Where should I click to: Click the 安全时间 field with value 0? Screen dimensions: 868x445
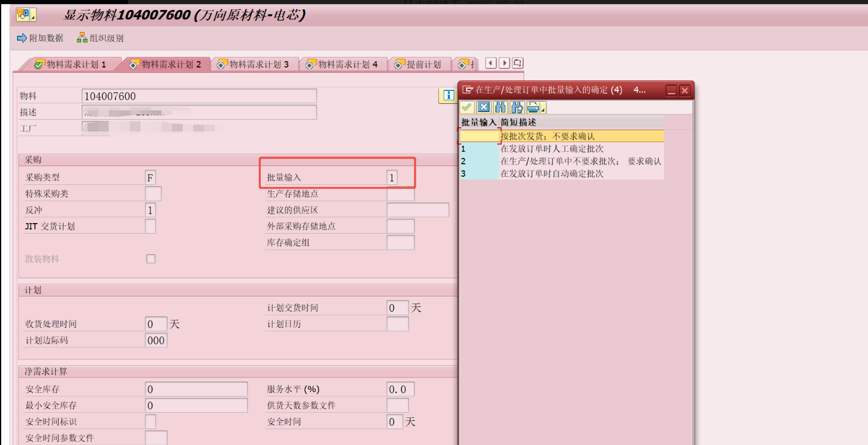pos(395,422)
